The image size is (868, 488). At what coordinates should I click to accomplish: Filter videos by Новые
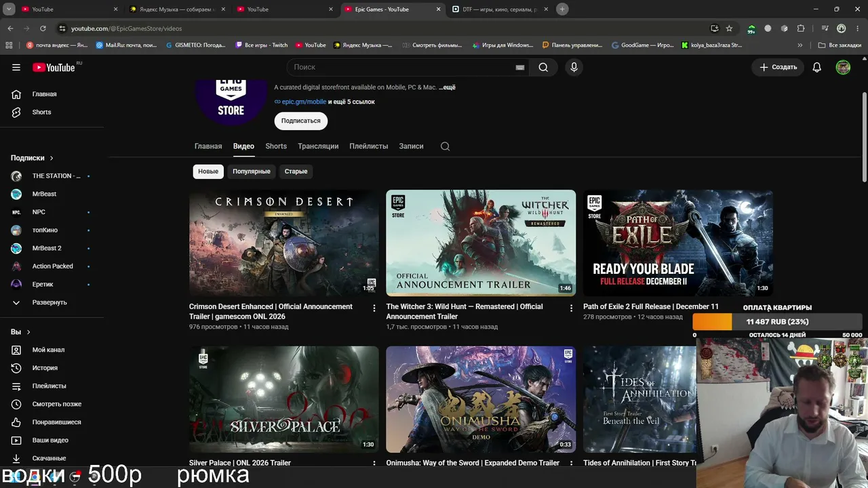click(x=208, y=171)
